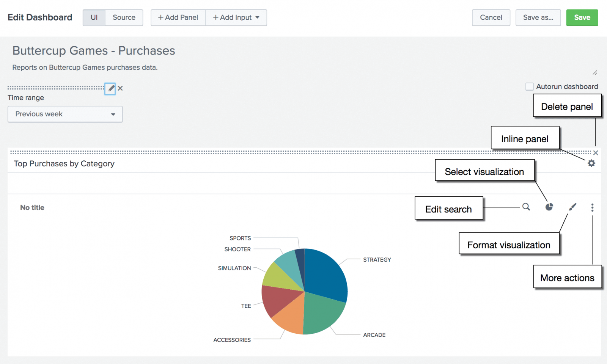Screen dimensions: 607x364
Task: Click the paintbrush Format visualization icon
Action: (572, 207)
